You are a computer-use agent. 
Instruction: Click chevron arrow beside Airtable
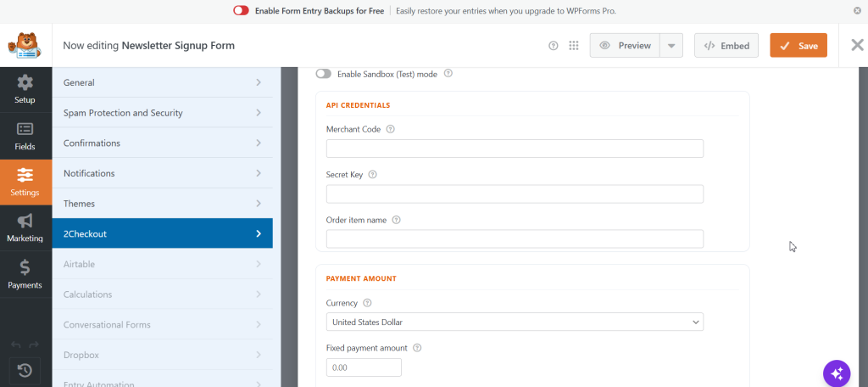(259, 264)
